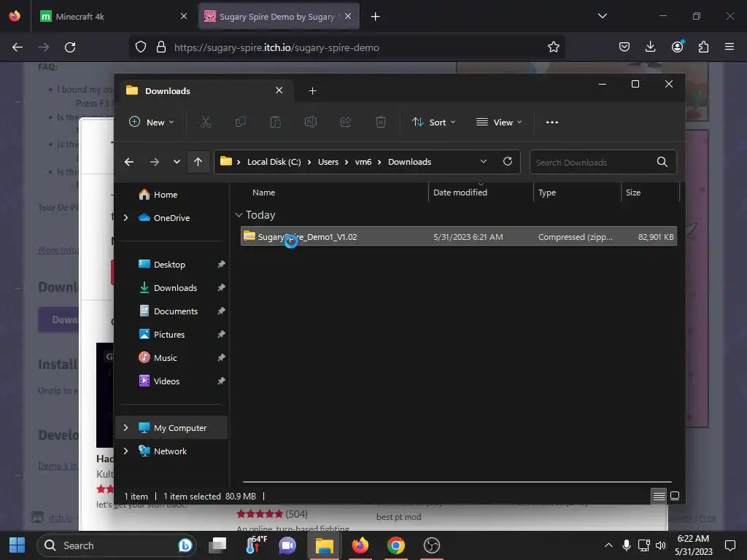Collapse the Today group
Screen dimensions: 747x560
(x=239, y=215)
